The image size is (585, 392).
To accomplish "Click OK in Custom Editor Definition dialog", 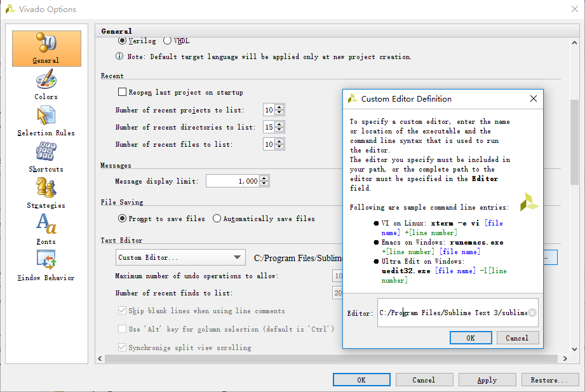I will (471, 338).
